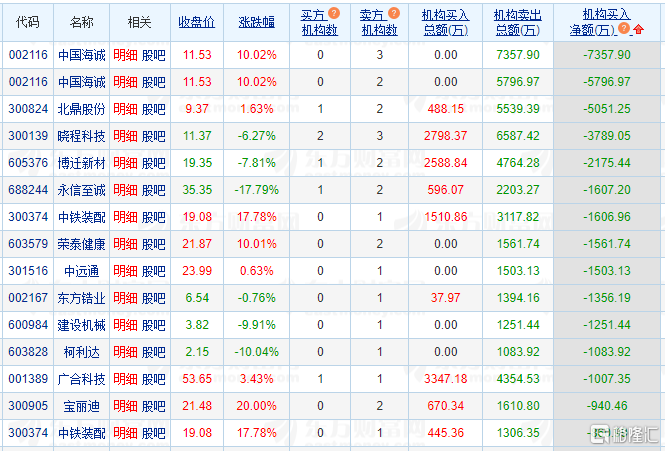
Task: Open stock name 晓程科技
Action: click(x=81, y=136)
